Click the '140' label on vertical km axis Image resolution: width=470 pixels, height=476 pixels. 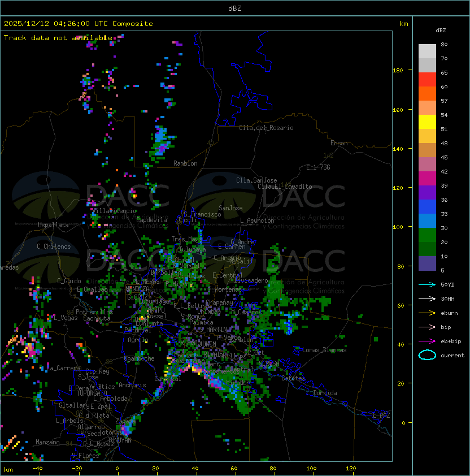click(398, 149)
